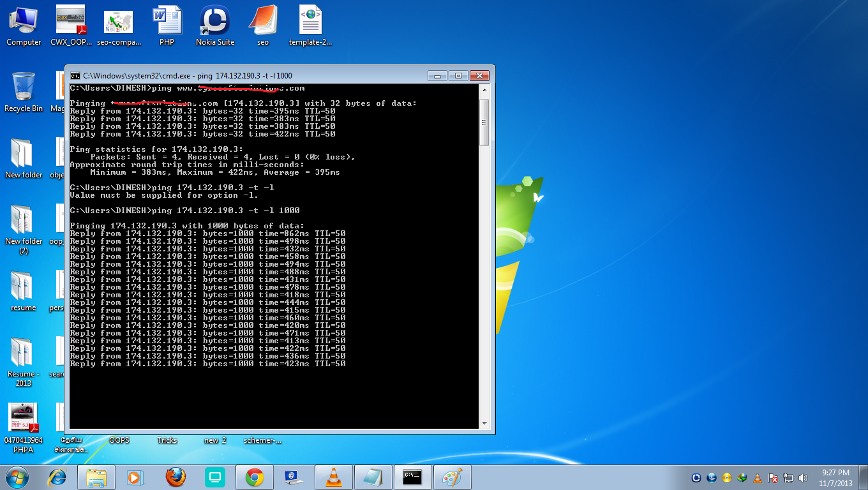Click the 'Value must be supplied for option -l.' line
Screen dimensions: 868x490
point(164,195)
